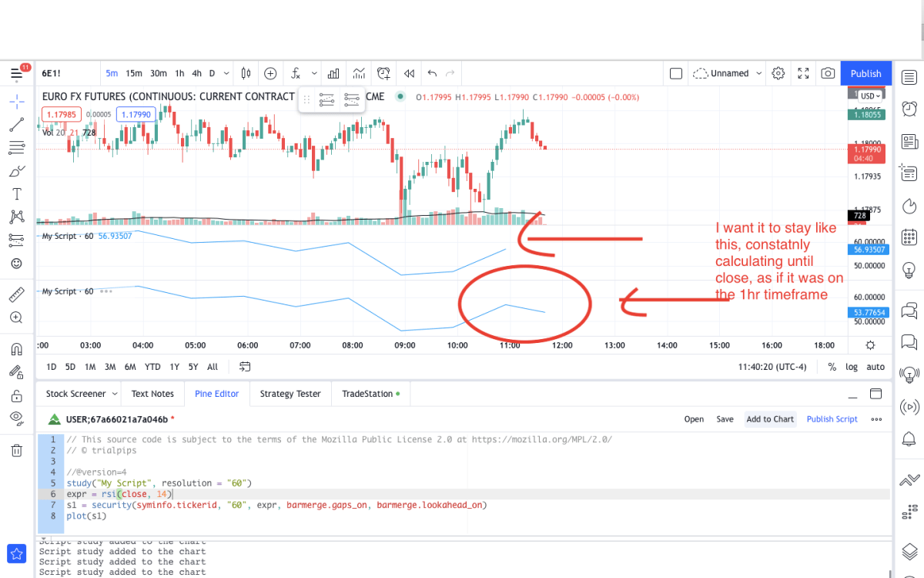924x578 pixels.
Task: Select the trend line drawing tool
Action: click(x=16, y=124)
